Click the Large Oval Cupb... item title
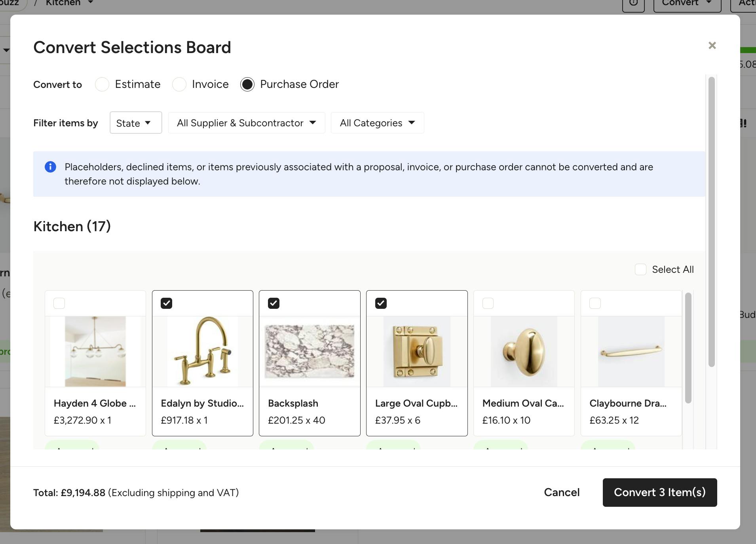 coord(416,403)
